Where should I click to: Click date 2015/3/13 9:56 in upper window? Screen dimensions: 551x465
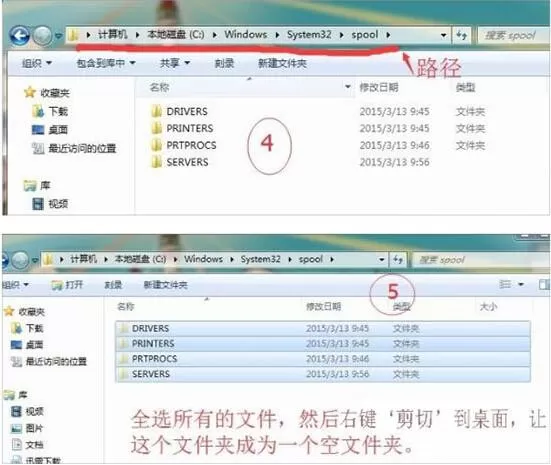click(x=394, y=162)
